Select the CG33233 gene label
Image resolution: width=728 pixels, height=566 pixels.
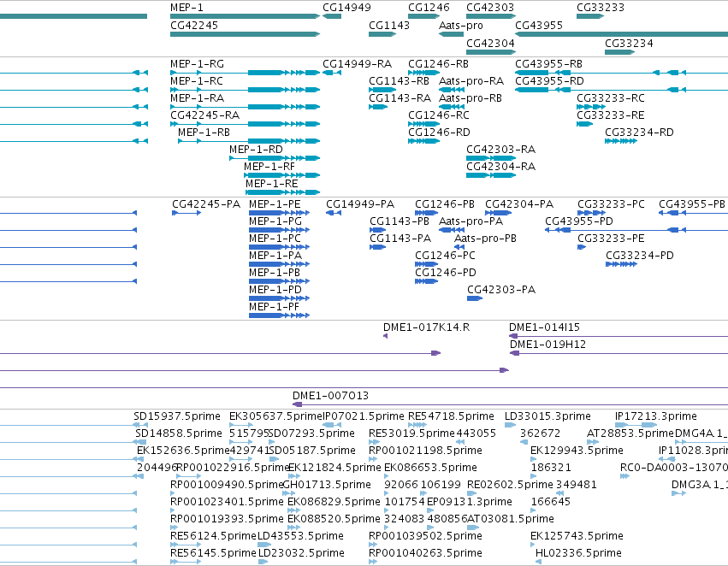601,8
